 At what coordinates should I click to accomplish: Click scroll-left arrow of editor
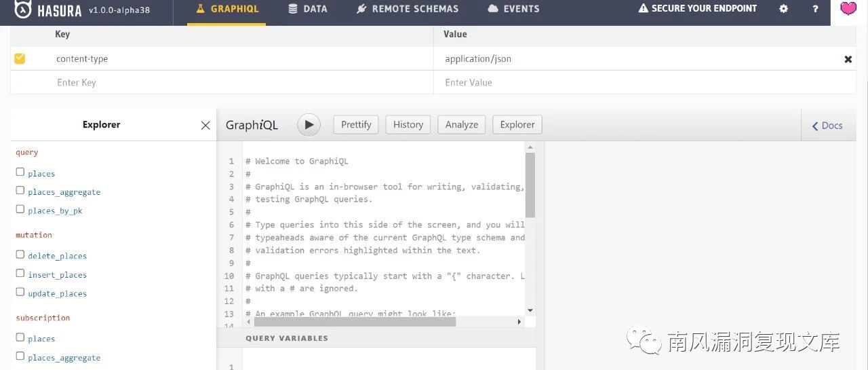point(248,322)
